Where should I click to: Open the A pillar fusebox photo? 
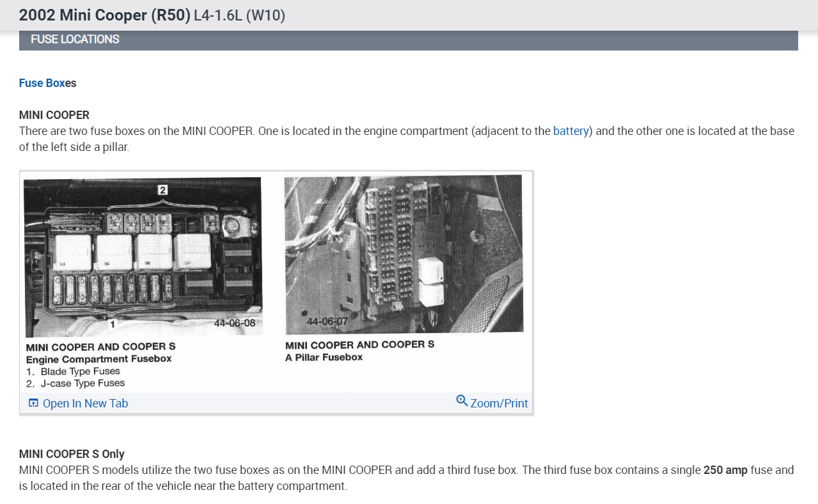coord(404,254)
